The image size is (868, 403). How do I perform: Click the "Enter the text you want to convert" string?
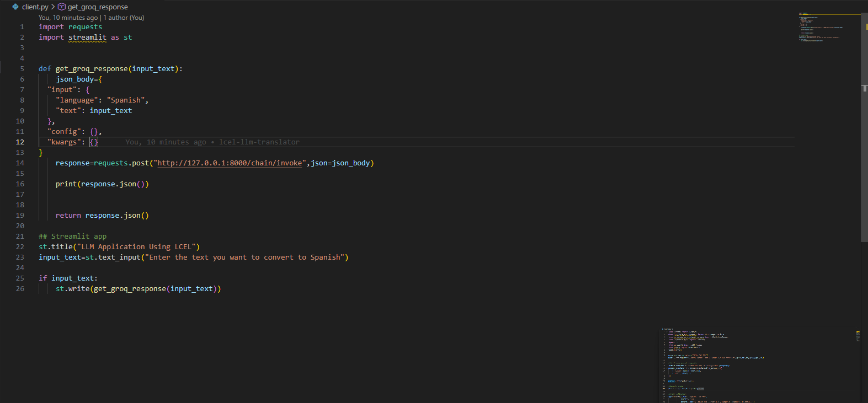244,257
